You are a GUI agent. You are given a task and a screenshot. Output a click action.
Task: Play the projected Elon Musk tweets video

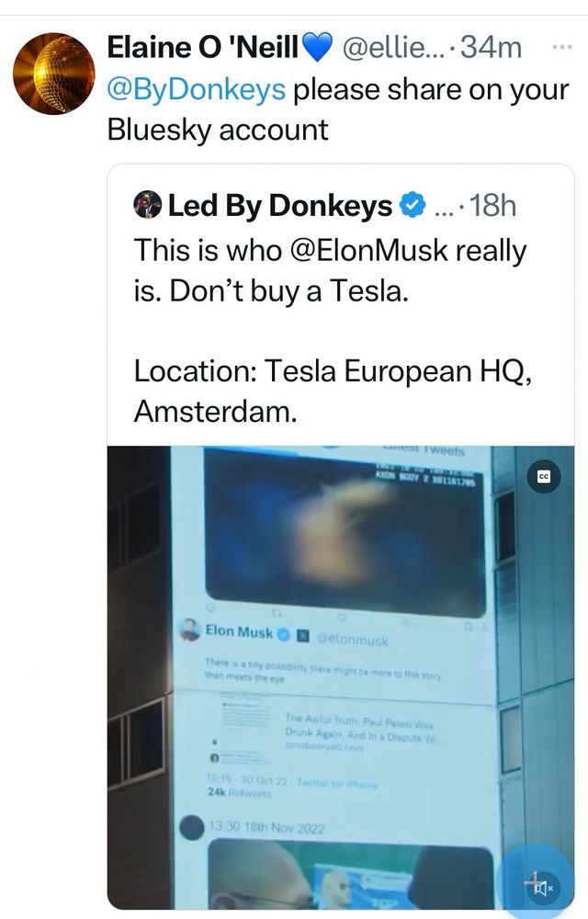pyautogui.click(x=340, y=677)
